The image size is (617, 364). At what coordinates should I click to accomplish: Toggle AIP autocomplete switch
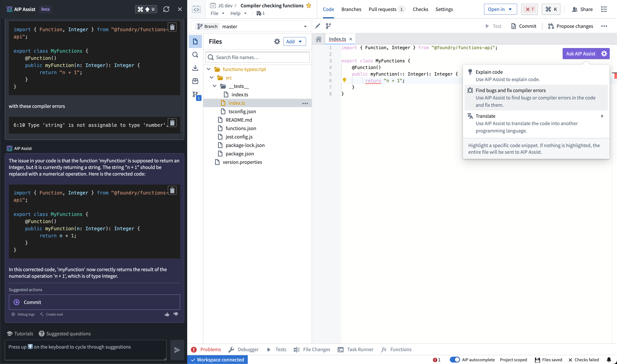click(455, 360)
